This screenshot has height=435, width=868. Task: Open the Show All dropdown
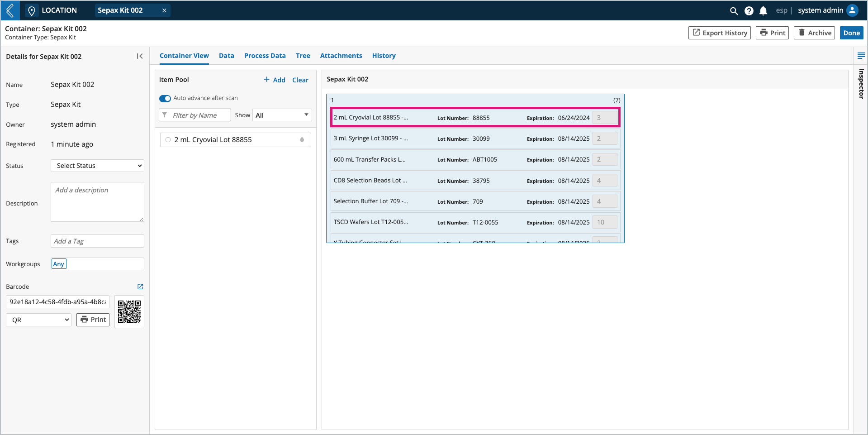(282, 115)
